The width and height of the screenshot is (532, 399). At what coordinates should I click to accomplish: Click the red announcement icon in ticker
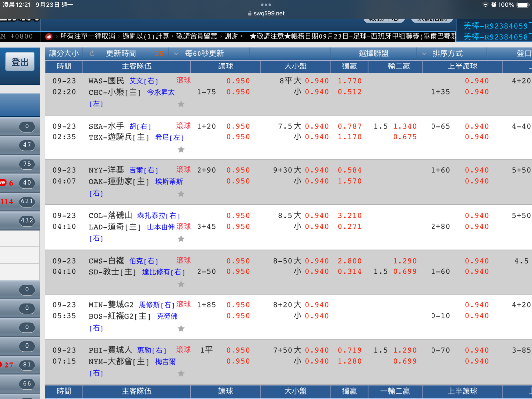(x=49, y=36)
